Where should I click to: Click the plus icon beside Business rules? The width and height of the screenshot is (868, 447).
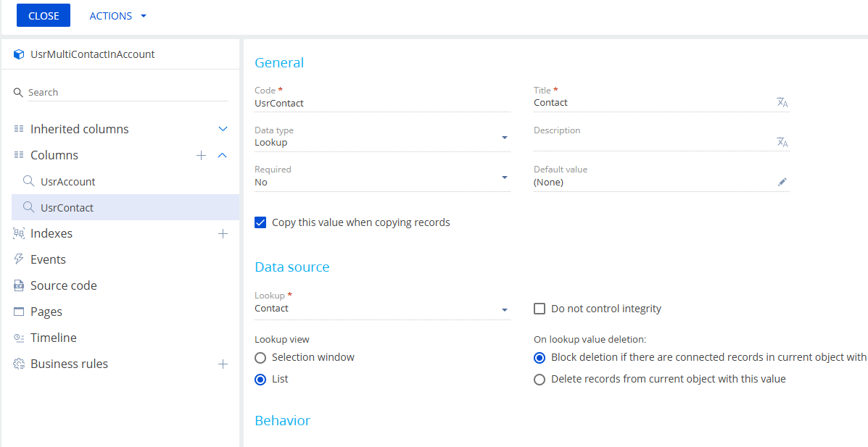223,364
